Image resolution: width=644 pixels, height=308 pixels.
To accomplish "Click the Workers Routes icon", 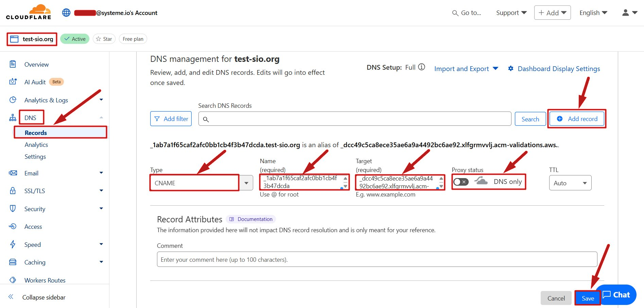I will coord(13,280).
